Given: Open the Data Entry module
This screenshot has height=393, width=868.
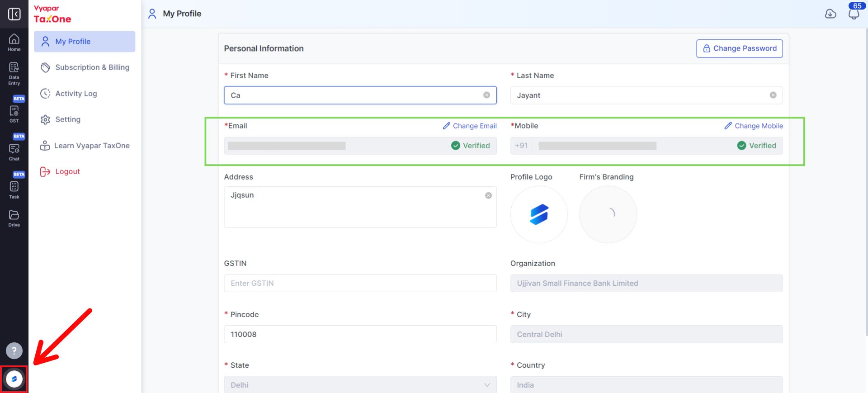Looking at the screenshot, I should (x=14, y=74).
